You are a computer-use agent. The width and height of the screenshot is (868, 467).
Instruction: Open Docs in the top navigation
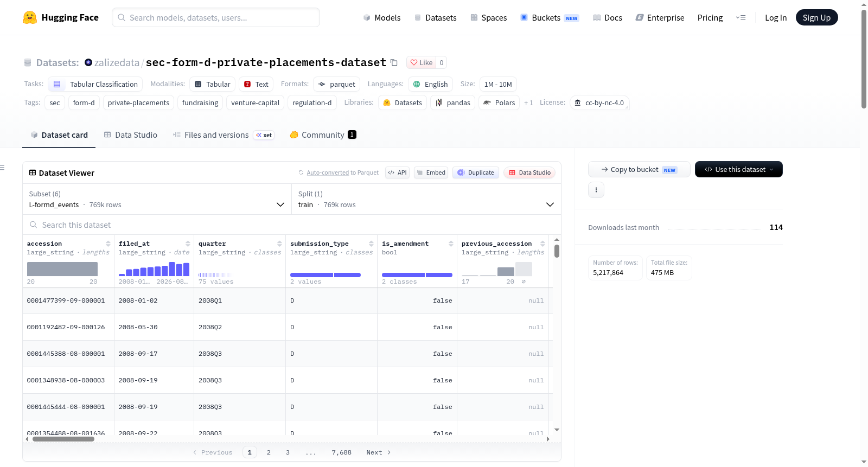coord(607,17)
